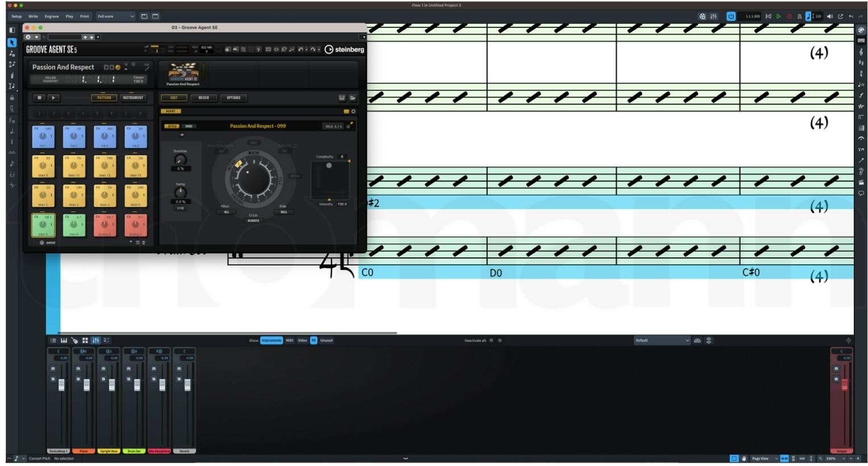Go to Print mode tab
The height and width of the screenshot is (466, 868).
point(84,16)
